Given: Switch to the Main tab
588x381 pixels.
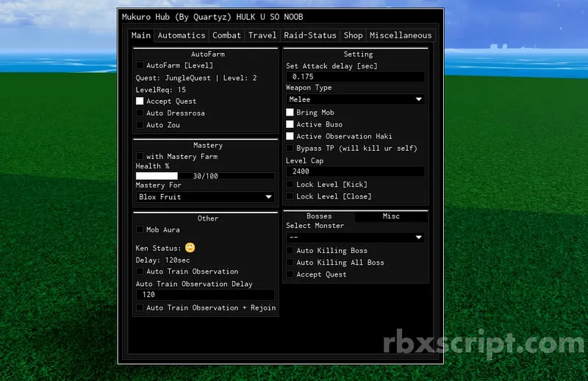Looking at the screenshot, I should click(x=141, y=35).
